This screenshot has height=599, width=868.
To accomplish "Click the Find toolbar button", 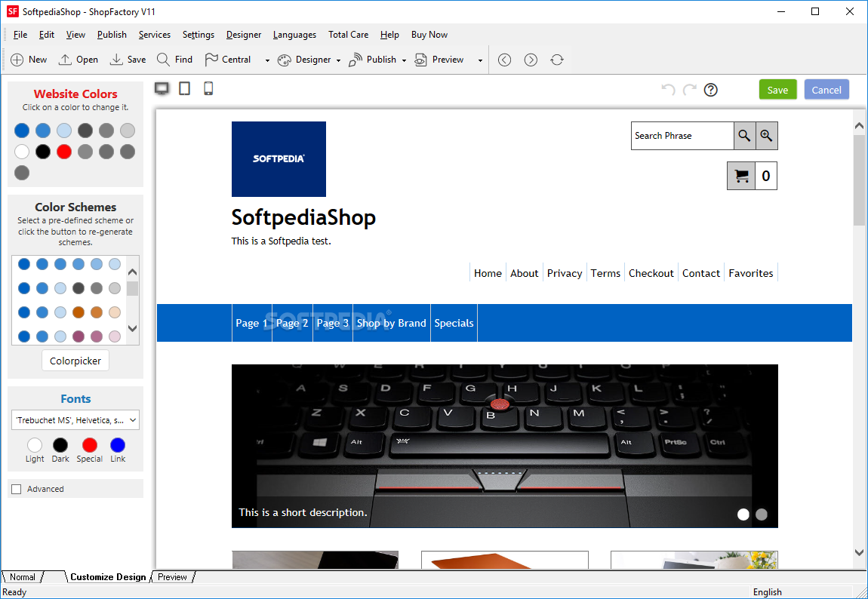I will tap(174, 60).
